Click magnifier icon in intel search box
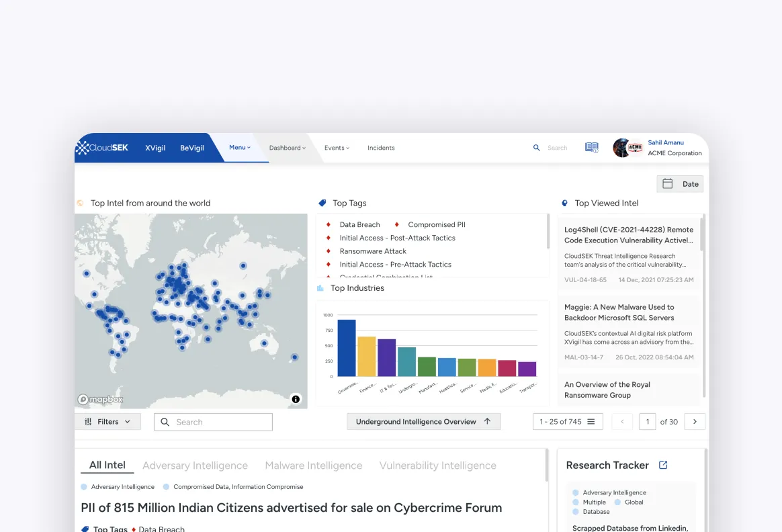782x532 pixels. [x=165, y=423]
